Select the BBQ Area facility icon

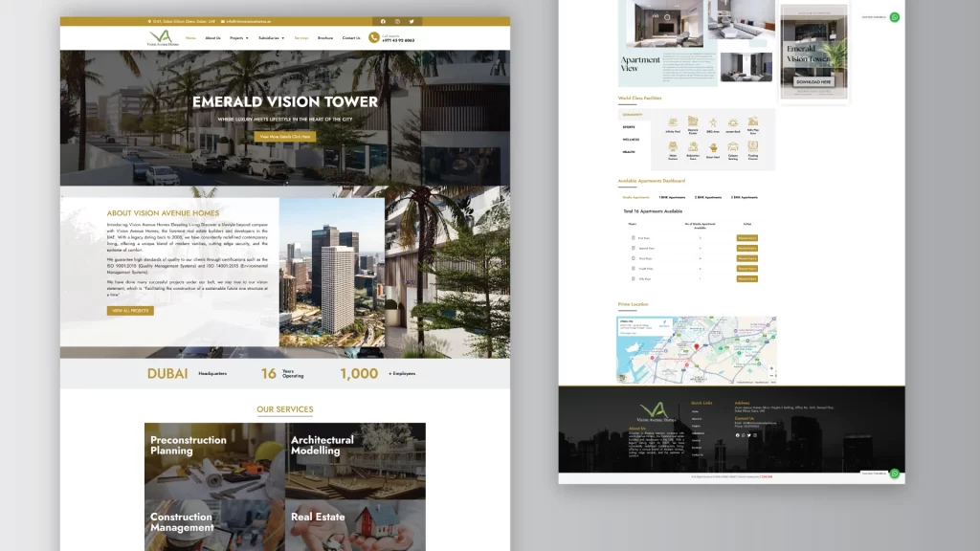pyautogui.click(x=713, y=123)
